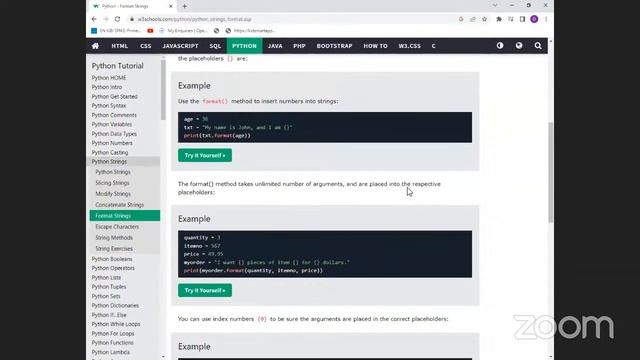This screenshot has width=640, height=360.
Task: Open the share page icon in address bar
Action: click(473, 19)
